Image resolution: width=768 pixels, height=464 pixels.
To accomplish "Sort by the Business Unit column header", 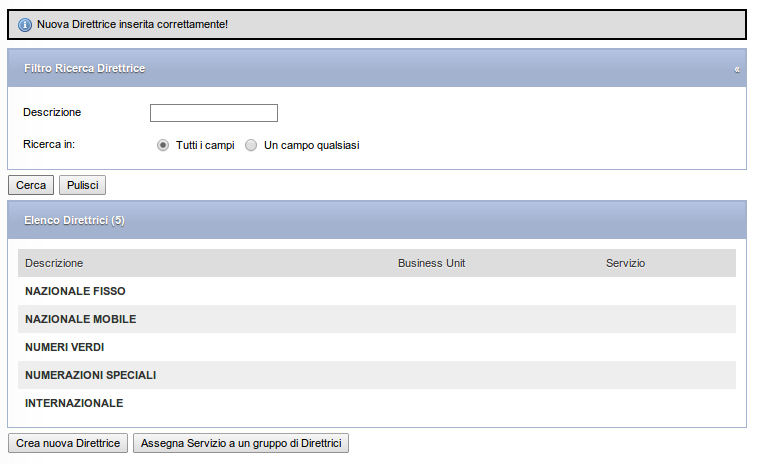I will coord(432,263).
